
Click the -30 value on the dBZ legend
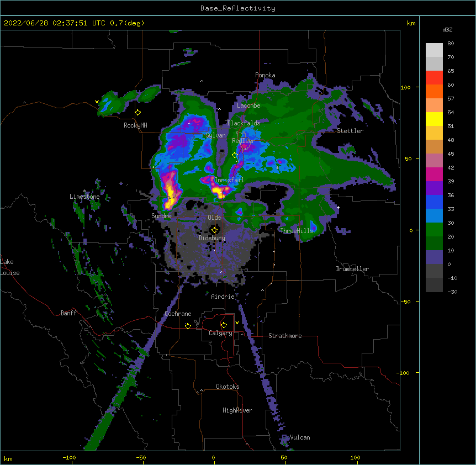[x=452, y=292]
